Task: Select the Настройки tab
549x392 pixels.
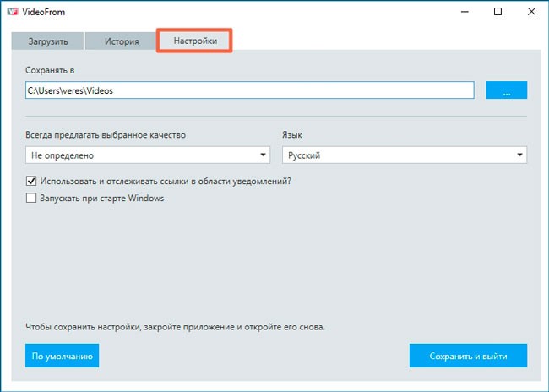Action: [194, 41]
